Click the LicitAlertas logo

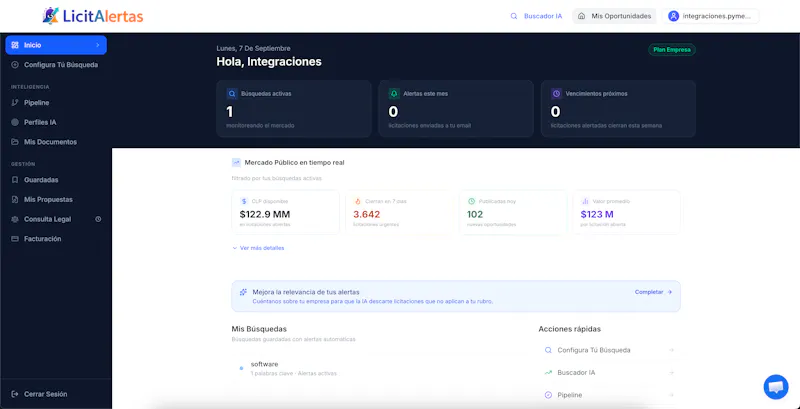pos(92,16)
